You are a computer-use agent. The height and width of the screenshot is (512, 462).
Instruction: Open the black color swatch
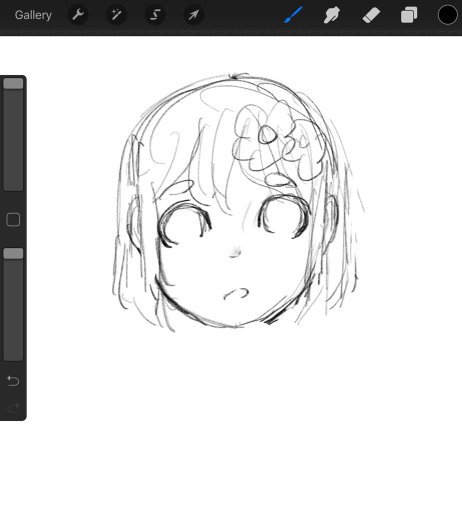coord(447,15)
